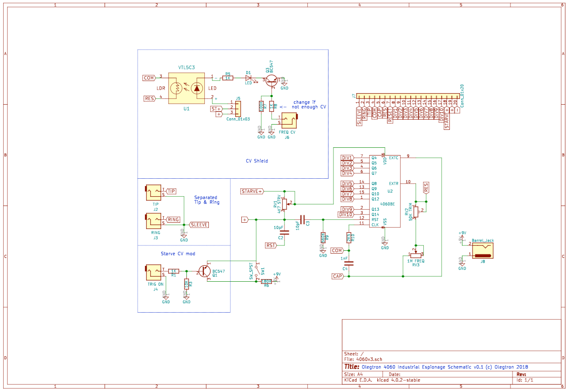Image resolution: width=569 pixels, height=392 pixels.
Task: Click the 'Date:' field in title block
Action: coord(394,374)
